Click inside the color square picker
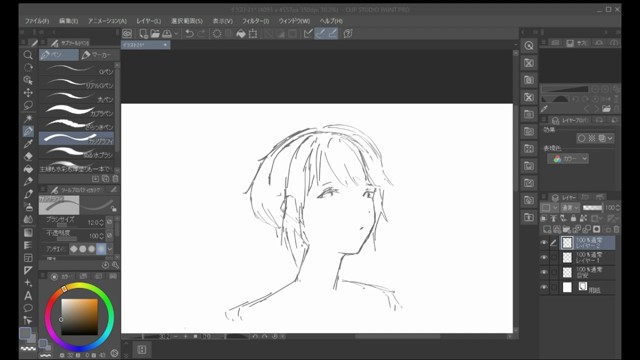This screenshot has width=640, height=360. [x=80, y=316]
